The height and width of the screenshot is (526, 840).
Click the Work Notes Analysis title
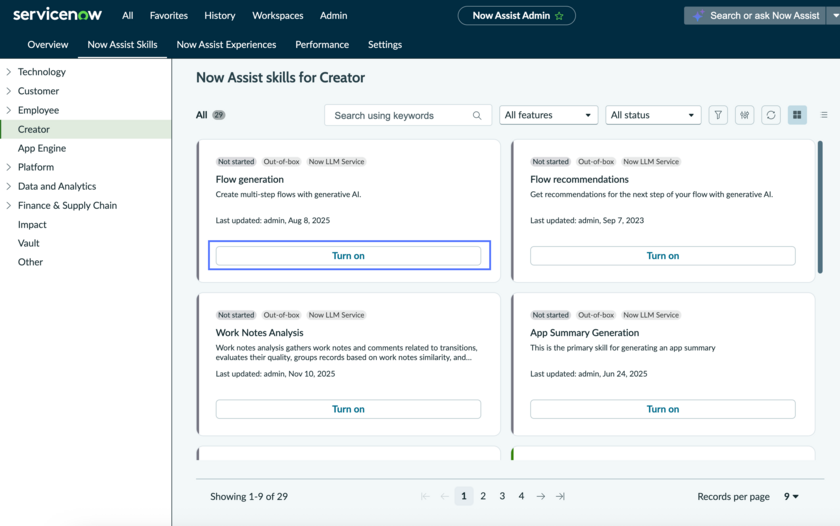pos(259,333)
